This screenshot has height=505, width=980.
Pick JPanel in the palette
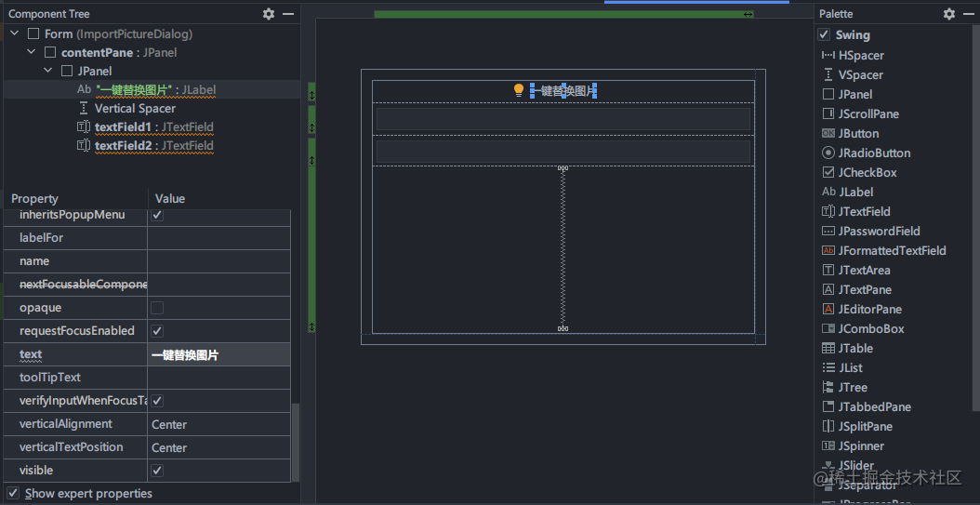[x=847, y=94]
